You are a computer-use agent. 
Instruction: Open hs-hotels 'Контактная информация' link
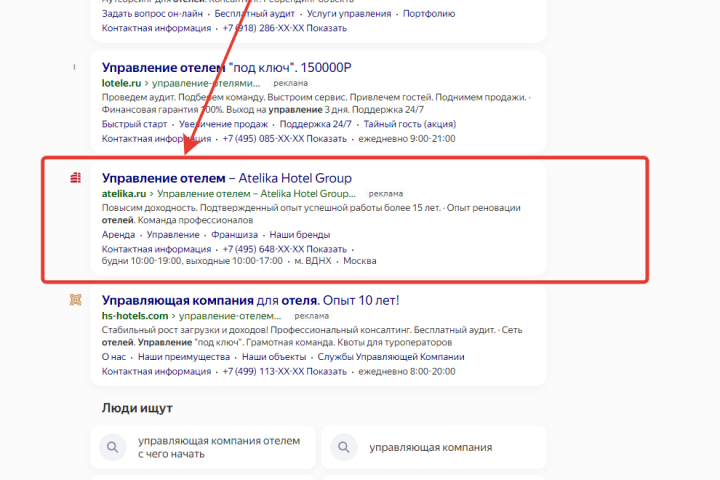pos(156,371)
